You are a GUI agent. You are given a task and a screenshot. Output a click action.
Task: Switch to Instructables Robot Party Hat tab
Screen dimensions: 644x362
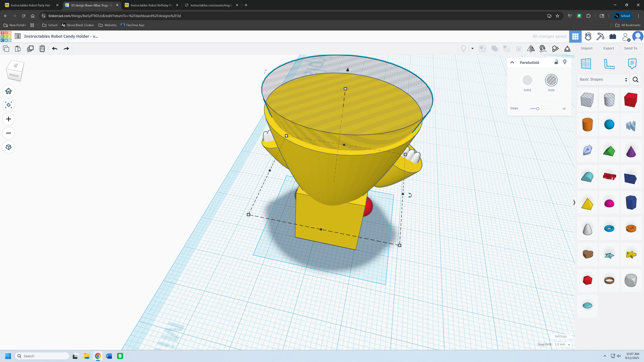pyautogui.click(x=31, y=5)
